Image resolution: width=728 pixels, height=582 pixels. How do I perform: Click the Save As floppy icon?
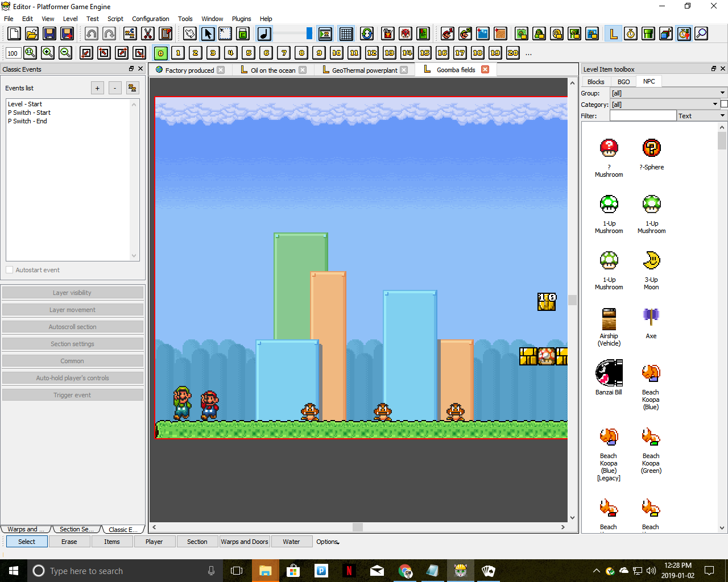(x=67, y=34)
